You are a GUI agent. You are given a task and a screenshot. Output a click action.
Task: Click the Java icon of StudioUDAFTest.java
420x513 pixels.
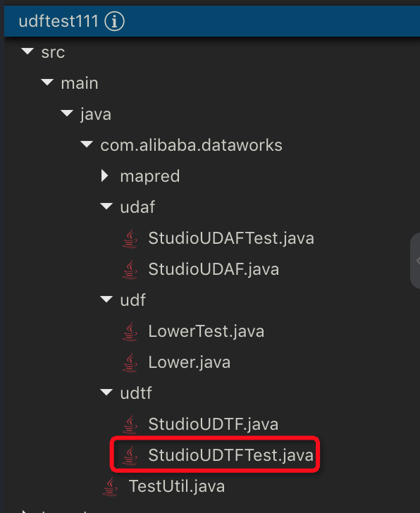click(130, 238)
